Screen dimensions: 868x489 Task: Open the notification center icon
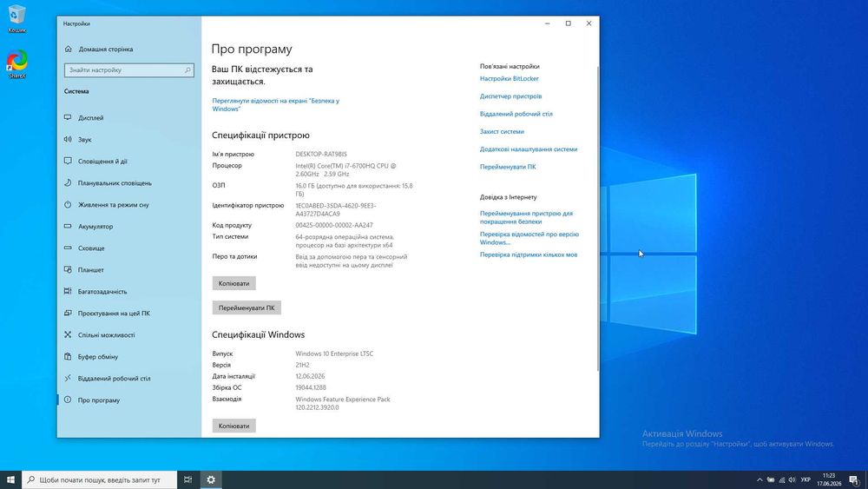click(x=854, y=479)
